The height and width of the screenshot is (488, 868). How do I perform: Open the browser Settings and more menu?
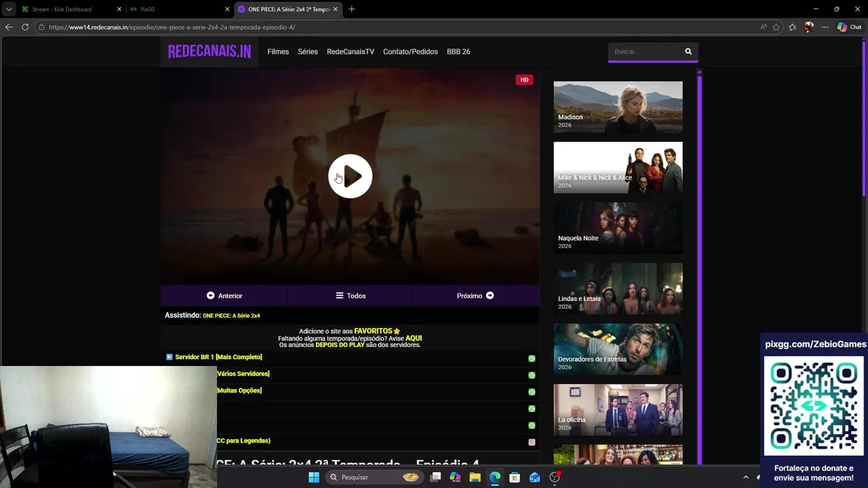(x=825, y=27)
